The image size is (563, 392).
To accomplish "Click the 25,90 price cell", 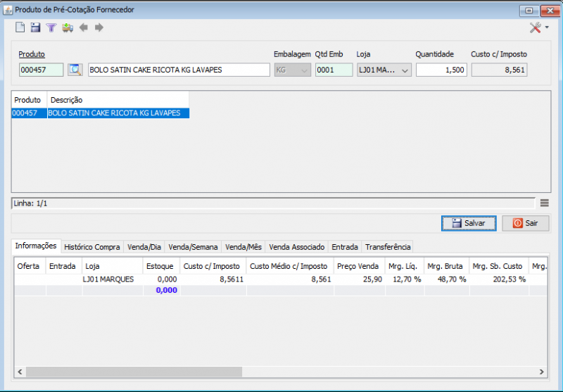I will (x=359, y=279).
